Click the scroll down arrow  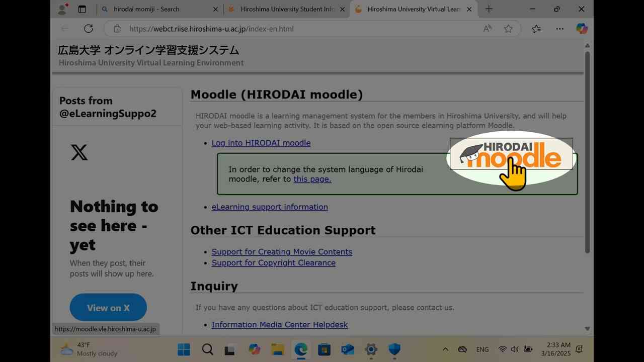click(587, 328)
